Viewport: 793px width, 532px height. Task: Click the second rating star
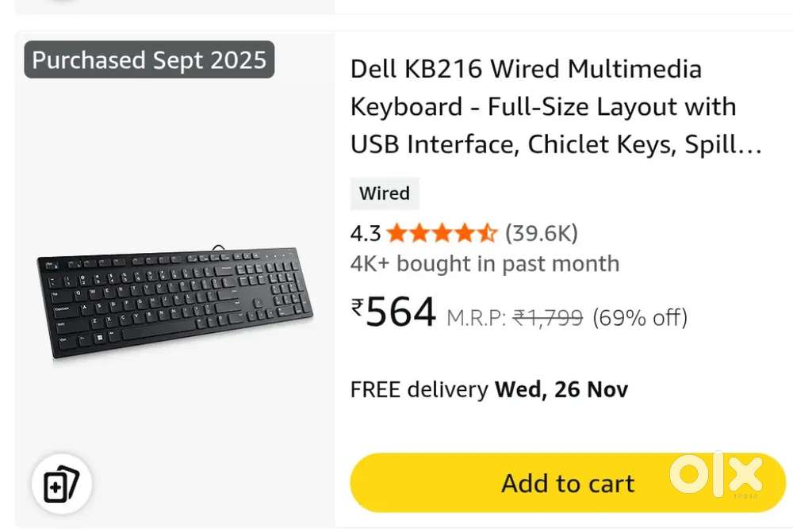419,233
